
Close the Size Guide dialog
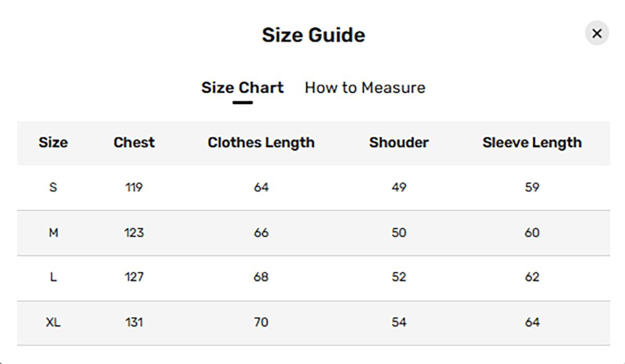tap(597, 33)
